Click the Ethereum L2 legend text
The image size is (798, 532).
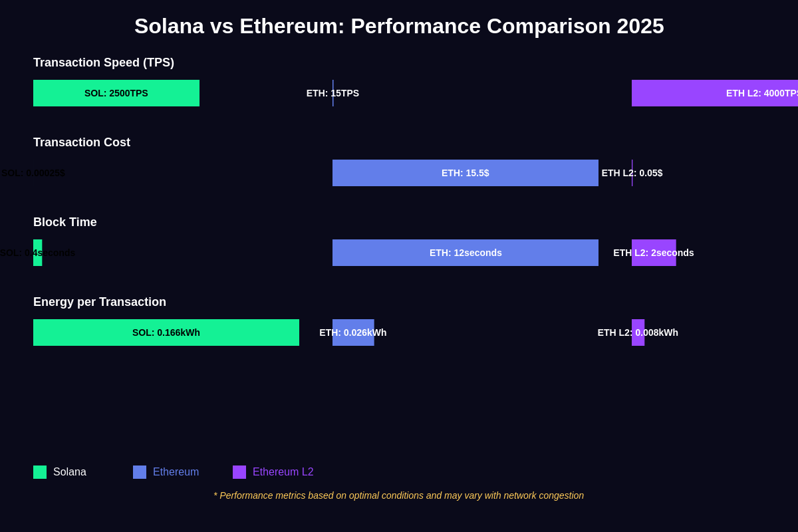283,472
